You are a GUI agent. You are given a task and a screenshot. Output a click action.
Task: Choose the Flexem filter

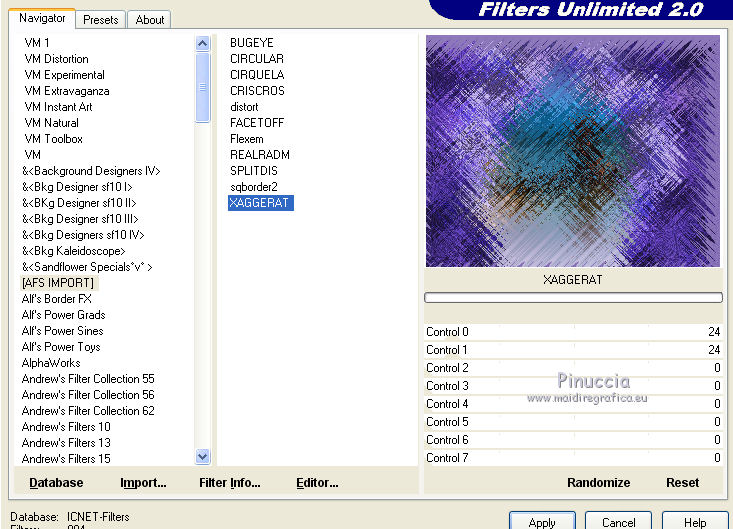(246, 139)
